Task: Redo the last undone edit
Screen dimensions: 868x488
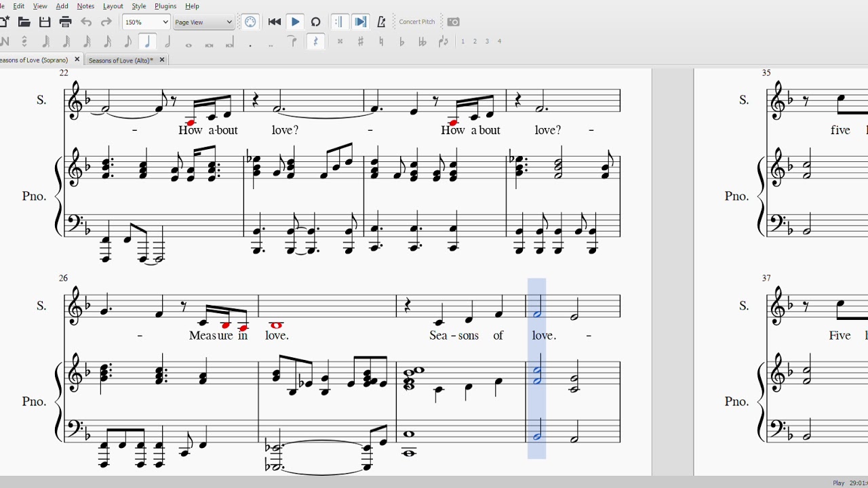Action: [106, 22]
